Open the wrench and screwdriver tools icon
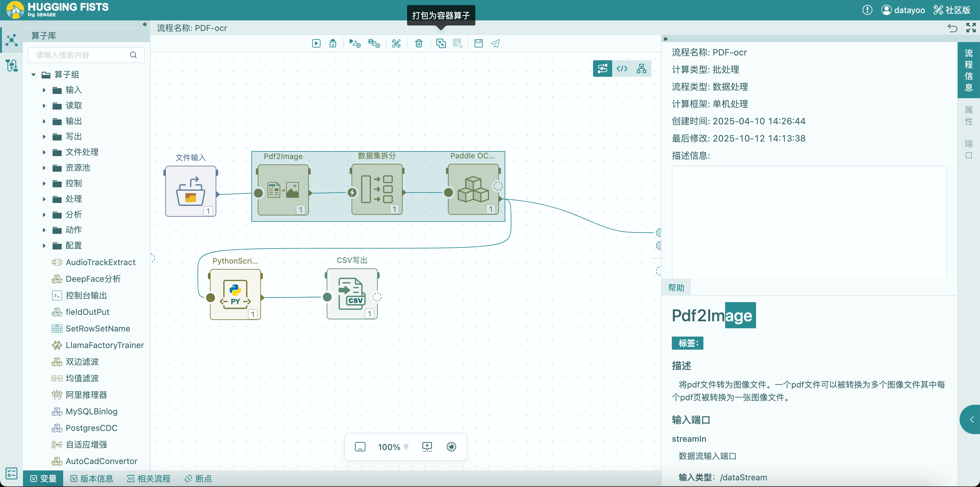 pyautogui.click(x=396, y=43)
